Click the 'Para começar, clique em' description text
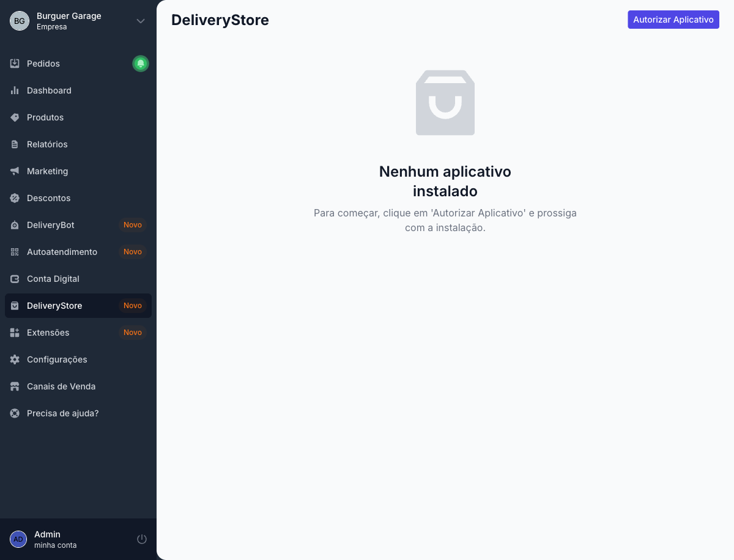 point(445,220)
